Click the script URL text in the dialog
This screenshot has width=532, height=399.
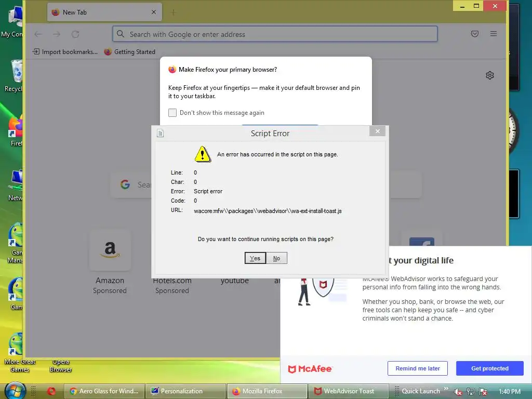268,211
